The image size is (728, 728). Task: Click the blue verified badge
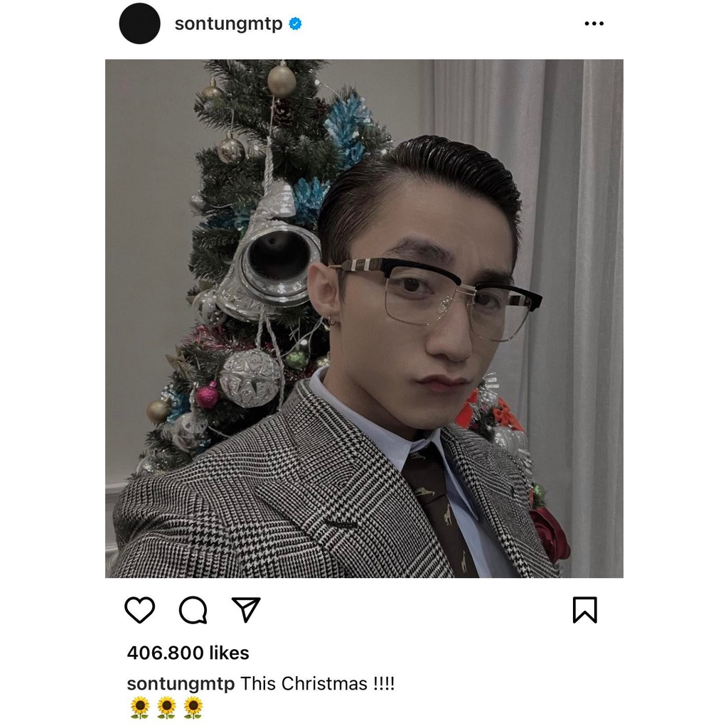click(295, 23)
